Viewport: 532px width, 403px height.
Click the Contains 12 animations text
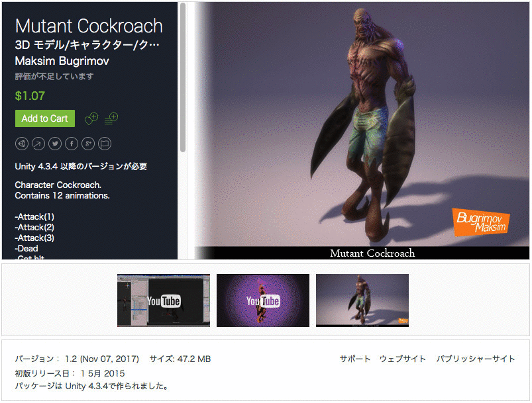tap(62, 196)
